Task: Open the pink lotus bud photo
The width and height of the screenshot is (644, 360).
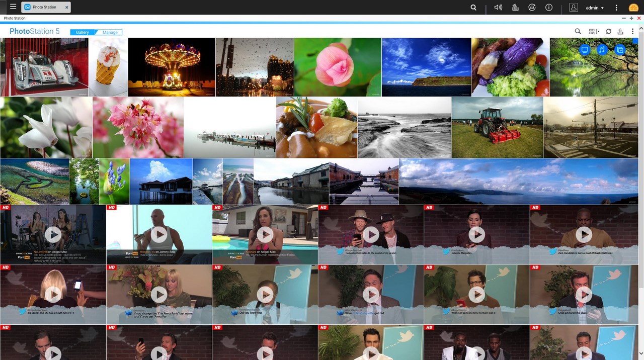Action: click(338, 67)
